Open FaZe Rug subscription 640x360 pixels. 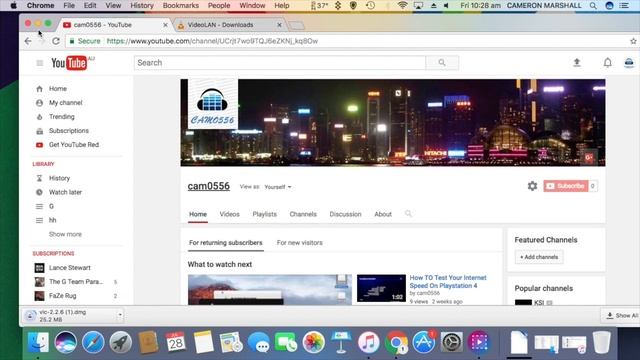click(x=62, y=296)
